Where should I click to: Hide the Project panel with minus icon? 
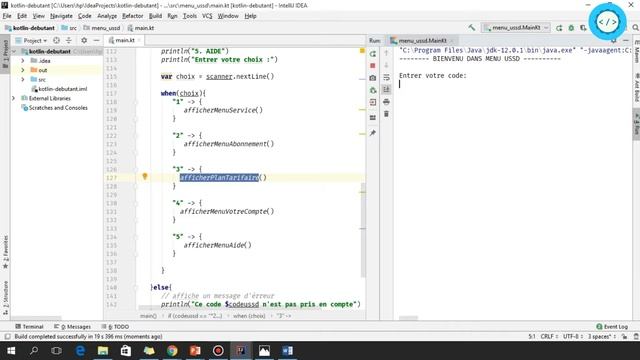tap(96, 40)
